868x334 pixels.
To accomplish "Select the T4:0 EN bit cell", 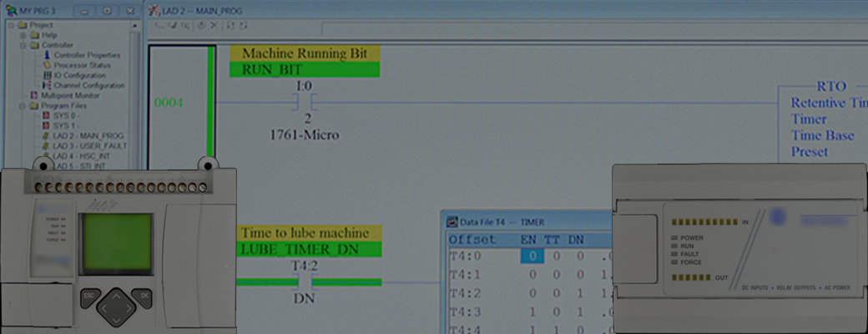I will [531, 256].
